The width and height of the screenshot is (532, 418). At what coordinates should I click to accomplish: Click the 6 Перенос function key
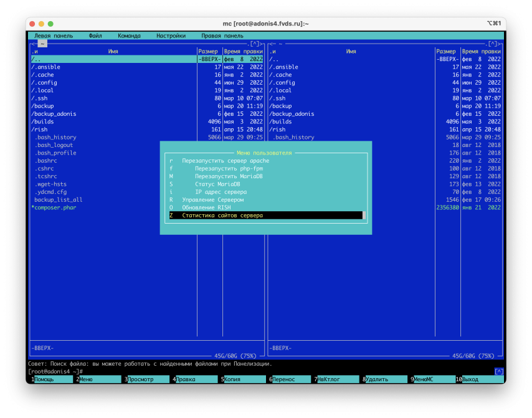[x=290, y=379]
